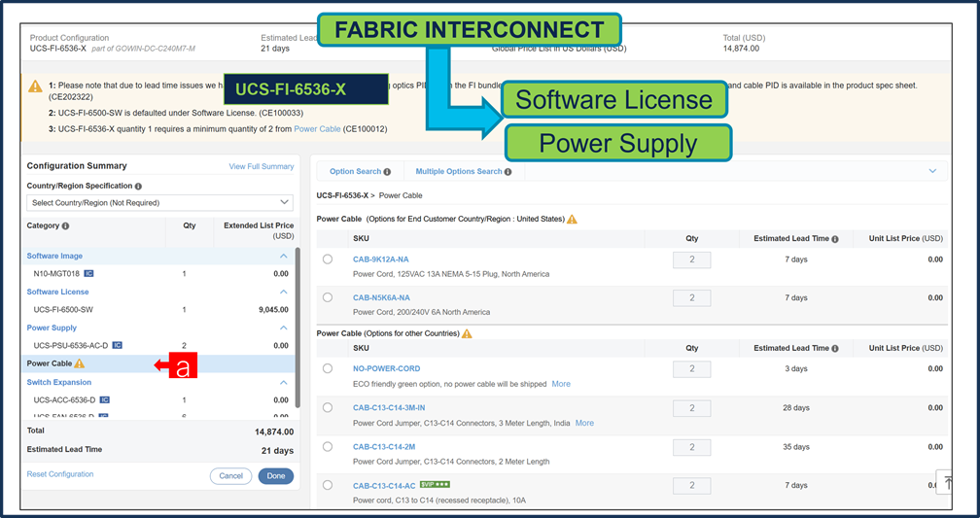The image size is (980, 518).
Task: Open the Software Image category
Action: pyautogui.click(x=54, y=257)
